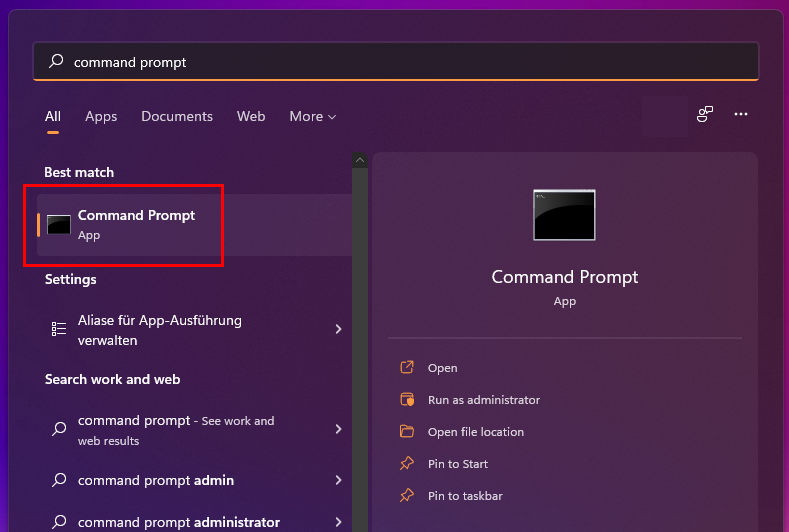Expand the Aliase für App-Ausführung verwalten arrow
Image resolution: width=789 pixels, height=532 pixels.
(339, 329)
